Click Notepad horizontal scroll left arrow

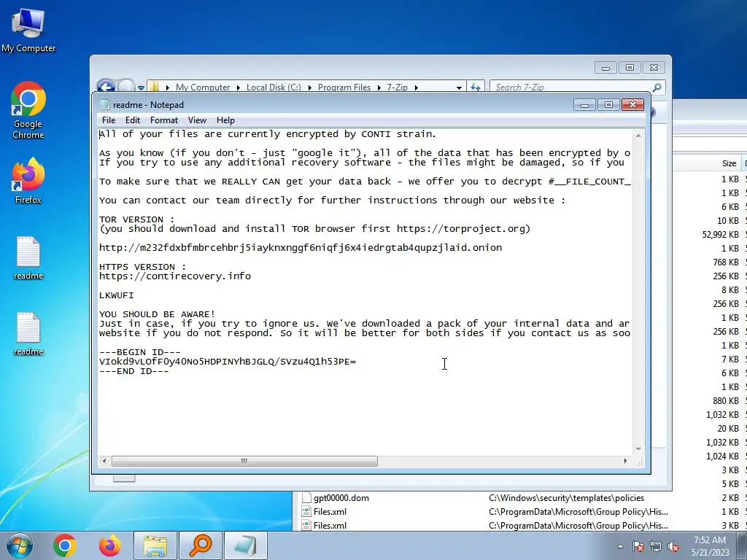coord(104,461)
